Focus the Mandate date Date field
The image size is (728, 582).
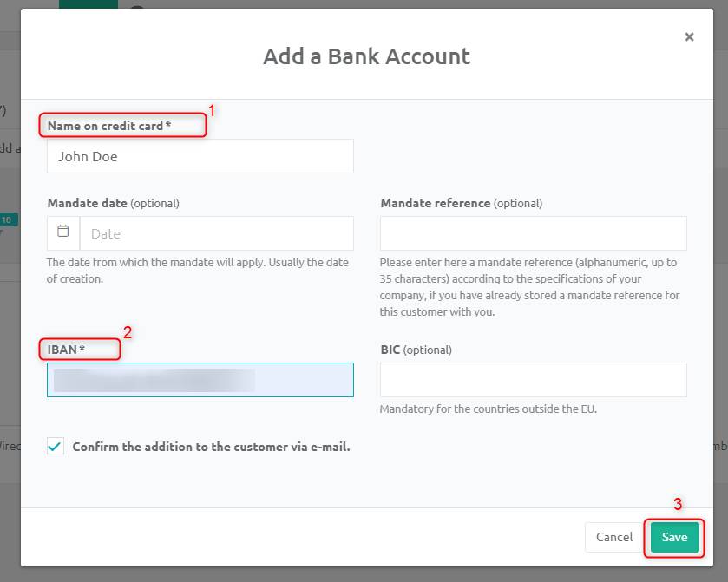tap(217, 233)
